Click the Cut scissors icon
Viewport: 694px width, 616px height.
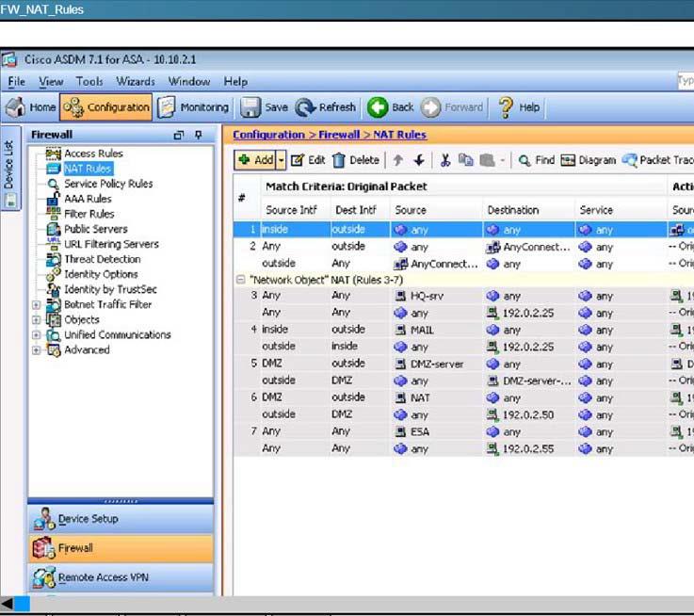tap(445, 160)
